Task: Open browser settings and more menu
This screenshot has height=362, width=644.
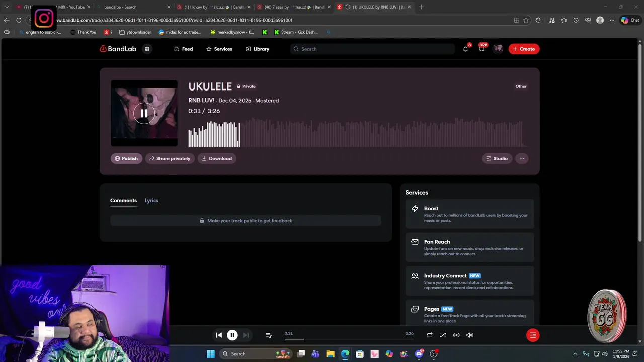Action: [x=612, y=20]
